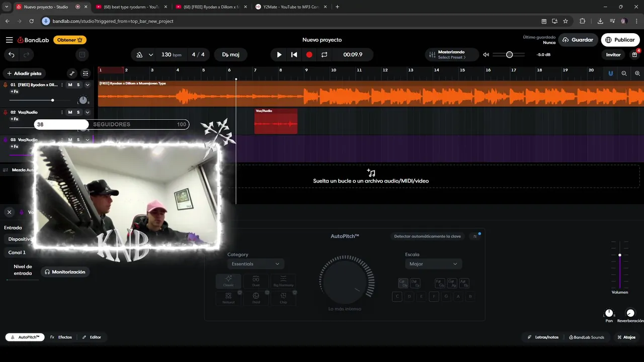Click bar 9 on timeline ruler

(x=306, y=70)
